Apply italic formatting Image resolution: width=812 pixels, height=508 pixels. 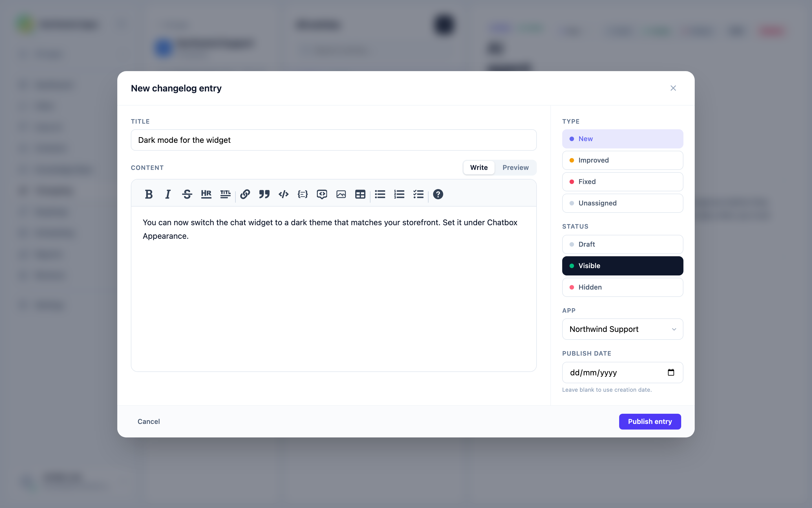click(x=168, y=194)
